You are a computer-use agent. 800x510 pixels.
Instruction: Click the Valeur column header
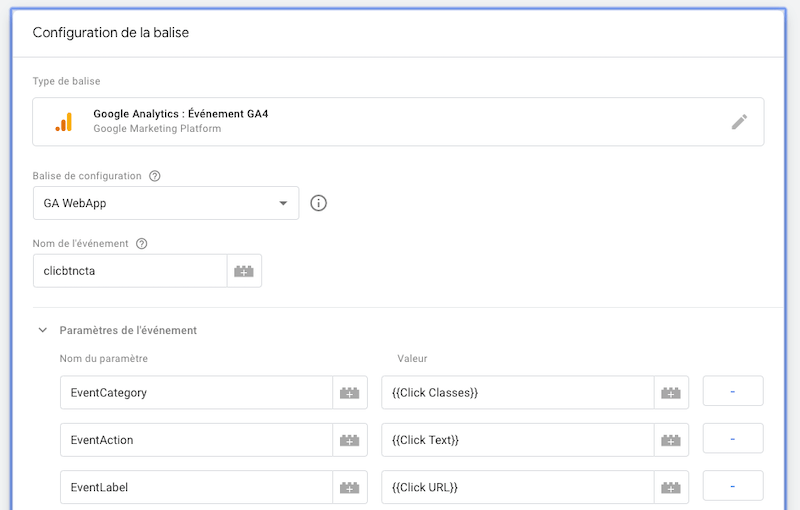tap(412, 359)
